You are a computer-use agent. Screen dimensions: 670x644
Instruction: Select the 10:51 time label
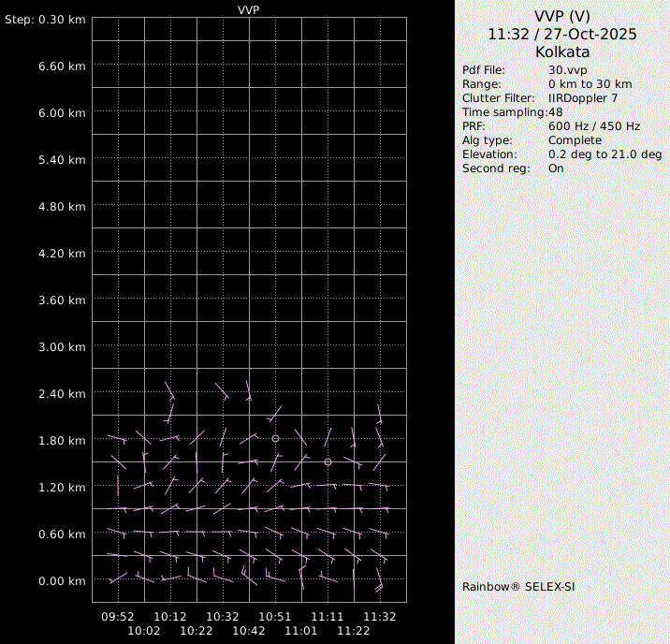click(x=275, y=617)
